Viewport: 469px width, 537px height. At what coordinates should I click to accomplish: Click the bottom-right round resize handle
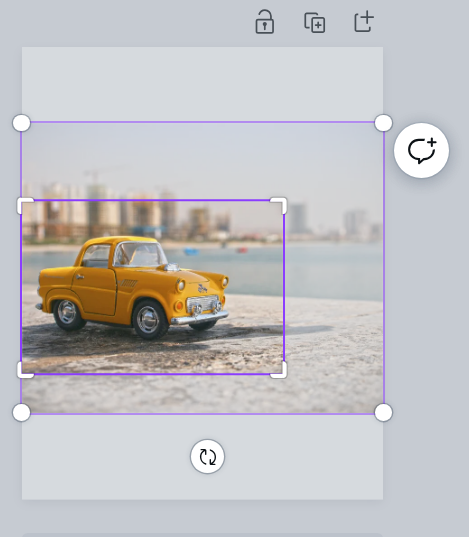click(x=383, y=412)
